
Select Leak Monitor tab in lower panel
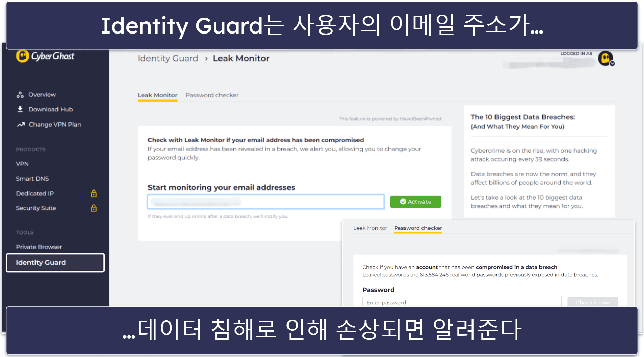pyautogui.click(x=370, y=228)
